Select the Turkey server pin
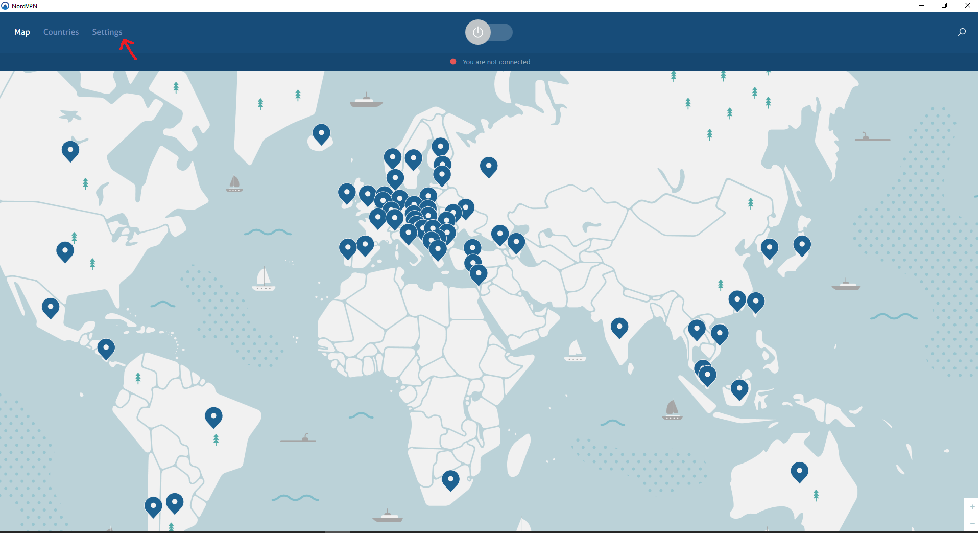The image size is (980, 533). [472, 249]
